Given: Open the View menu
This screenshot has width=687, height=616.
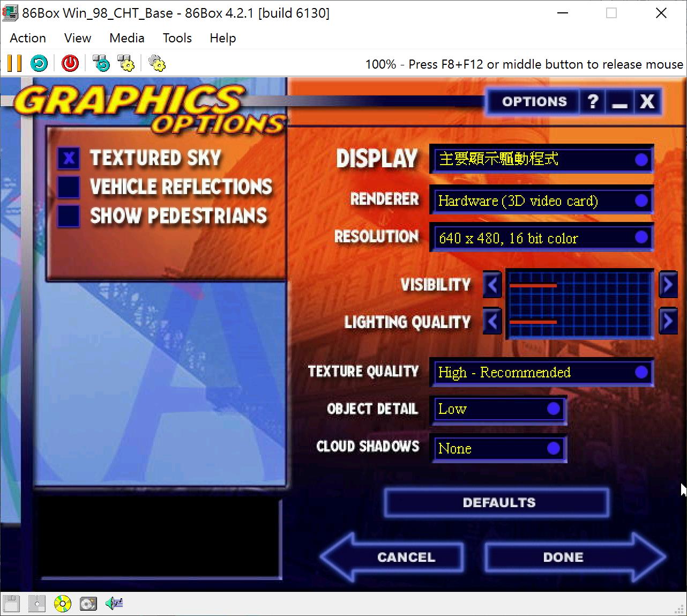Looking at the screenshot, I should click(x=78, y=38).
